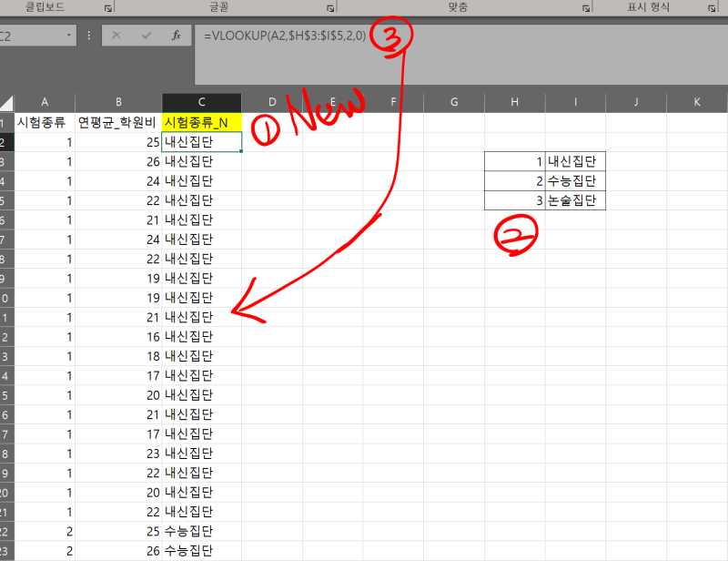
Task: Click the 클립보드 group label
Action: [45, 7]
